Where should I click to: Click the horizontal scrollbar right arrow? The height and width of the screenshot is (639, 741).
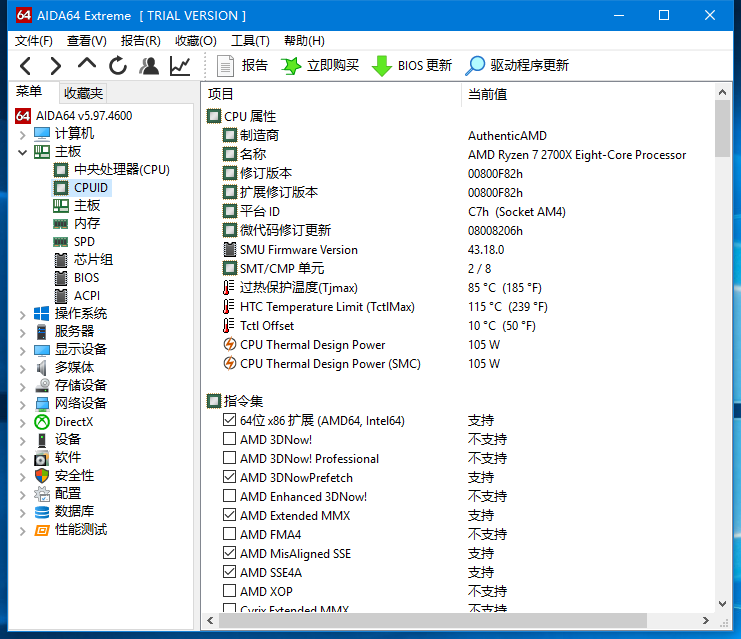(706, 620)
